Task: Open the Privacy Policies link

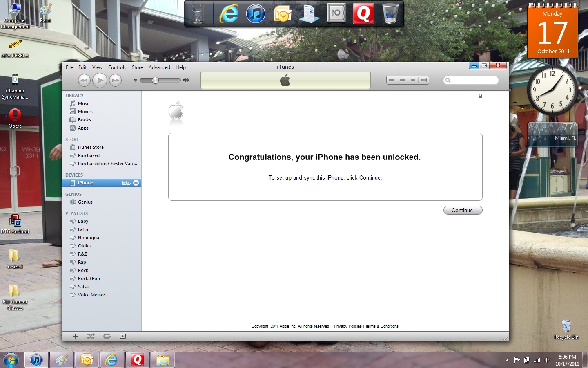Action: tap(347, 326)
